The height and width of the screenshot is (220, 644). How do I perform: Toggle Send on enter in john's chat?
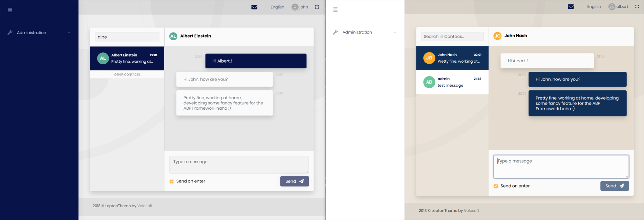(x=172, y=181)
